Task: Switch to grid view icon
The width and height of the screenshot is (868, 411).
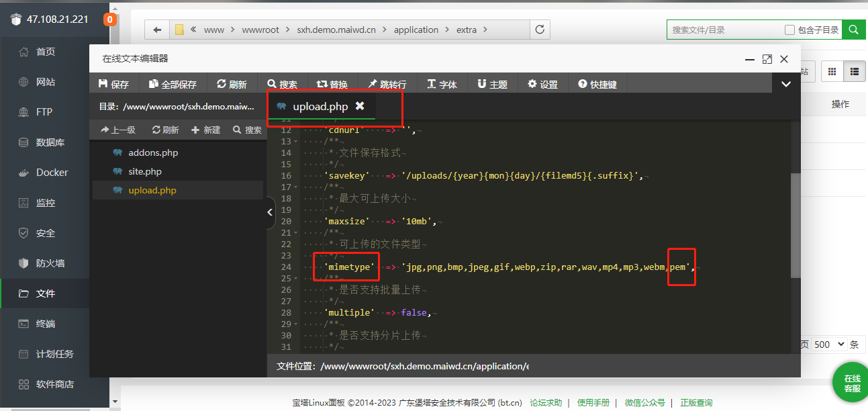Action: 832,72
